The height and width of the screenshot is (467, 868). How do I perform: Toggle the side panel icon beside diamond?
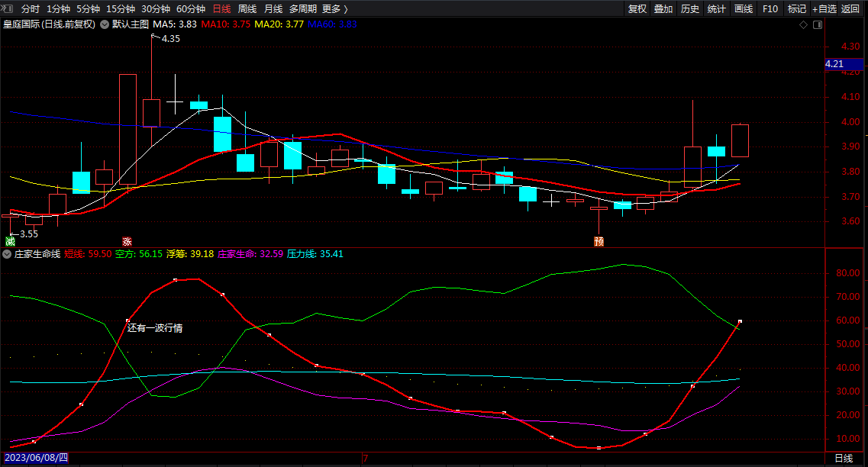coord(818,24)
